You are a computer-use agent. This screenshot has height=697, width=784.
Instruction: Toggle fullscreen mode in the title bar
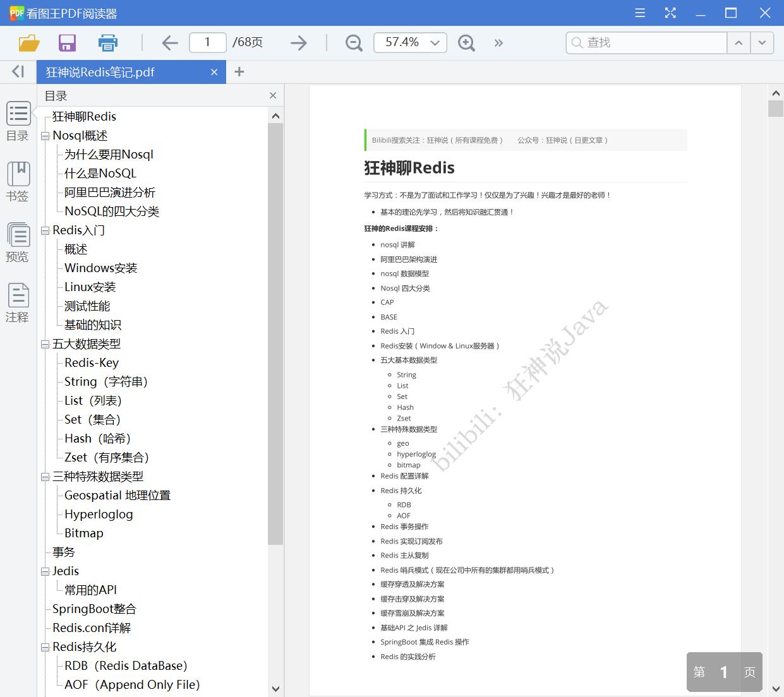pos(670,12)
